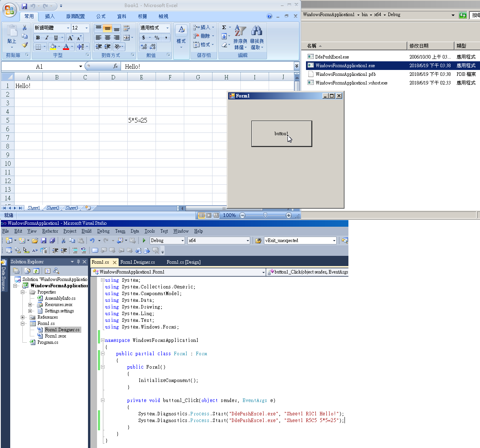This screenshot has height=448, width=480.
Task: Click button1 on the Form1 window
Action: point(282,134)
